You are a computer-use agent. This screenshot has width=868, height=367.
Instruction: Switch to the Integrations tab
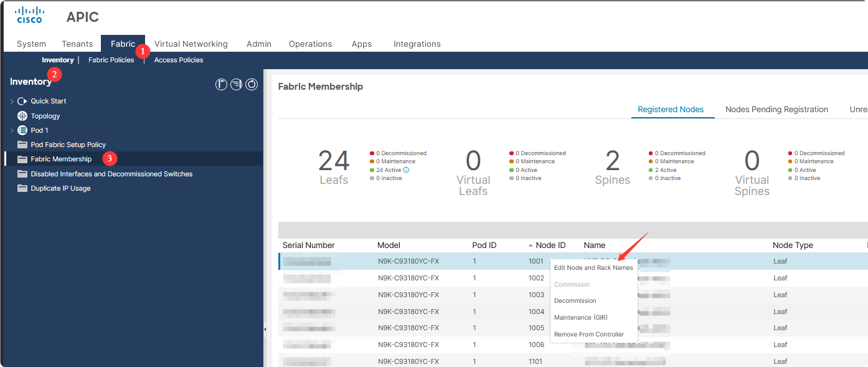[x=417, y=44]
